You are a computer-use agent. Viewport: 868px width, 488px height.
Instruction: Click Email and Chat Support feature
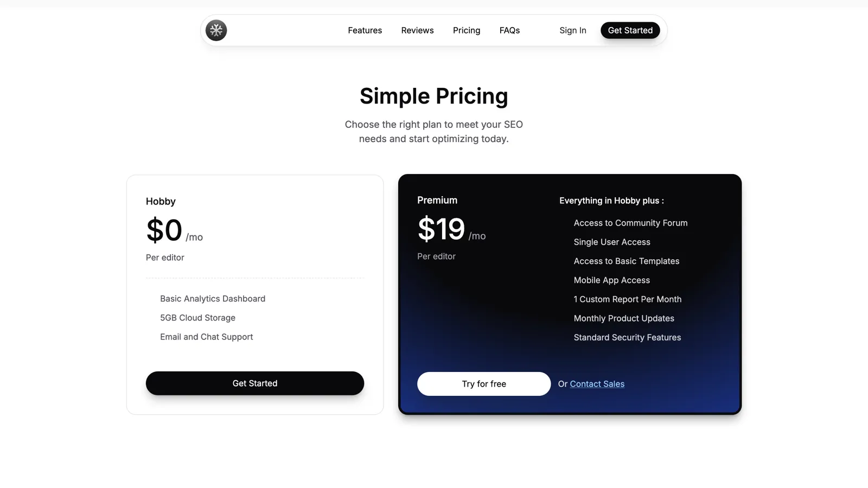[x=206, y=337]
